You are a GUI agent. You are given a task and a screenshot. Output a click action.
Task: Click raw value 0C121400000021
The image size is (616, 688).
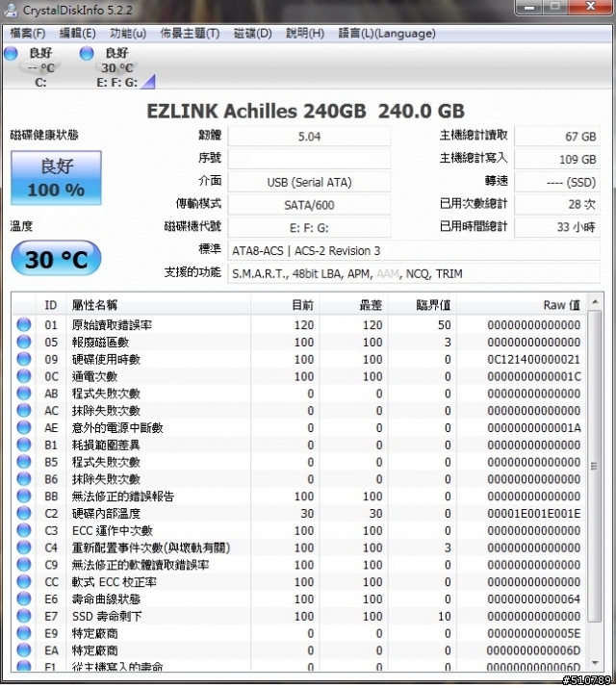click(533, 359)
